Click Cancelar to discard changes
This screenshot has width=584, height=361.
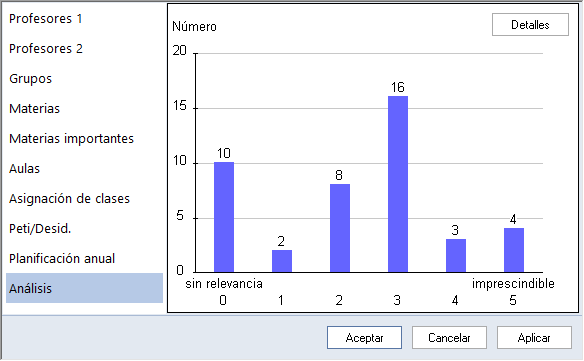pyautogui.click(x=449, y=338)
